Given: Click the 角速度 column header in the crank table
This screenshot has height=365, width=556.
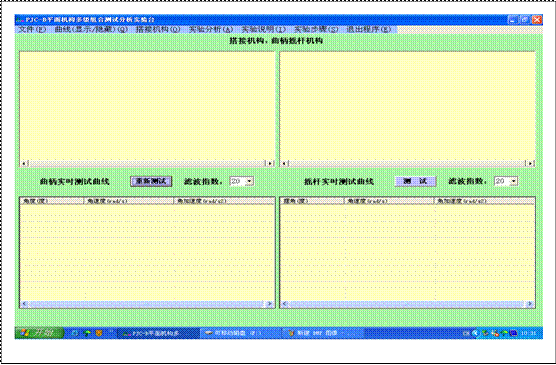Looking at the screenshot, I should (129, 201).
